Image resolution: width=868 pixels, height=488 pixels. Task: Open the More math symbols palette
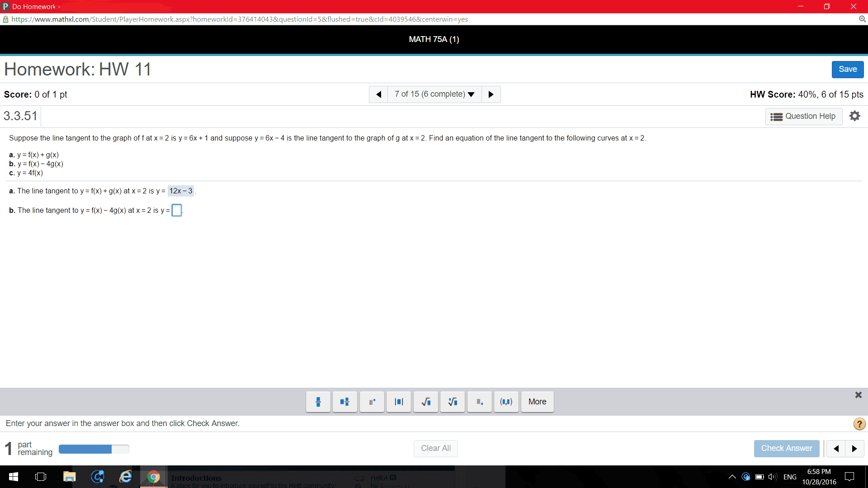[x=537, y=402]
